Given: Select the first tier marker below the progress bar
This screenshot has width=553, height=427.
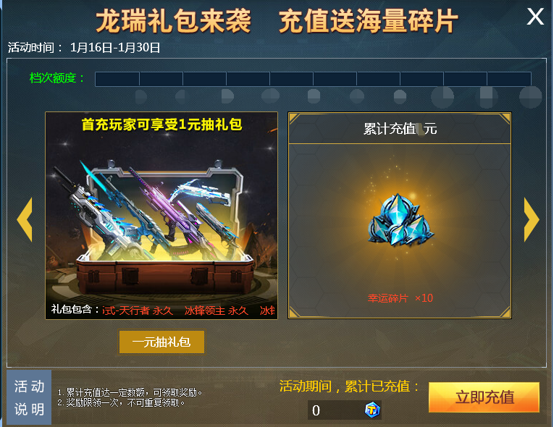Looking at the screenshot, I should 141,96.
